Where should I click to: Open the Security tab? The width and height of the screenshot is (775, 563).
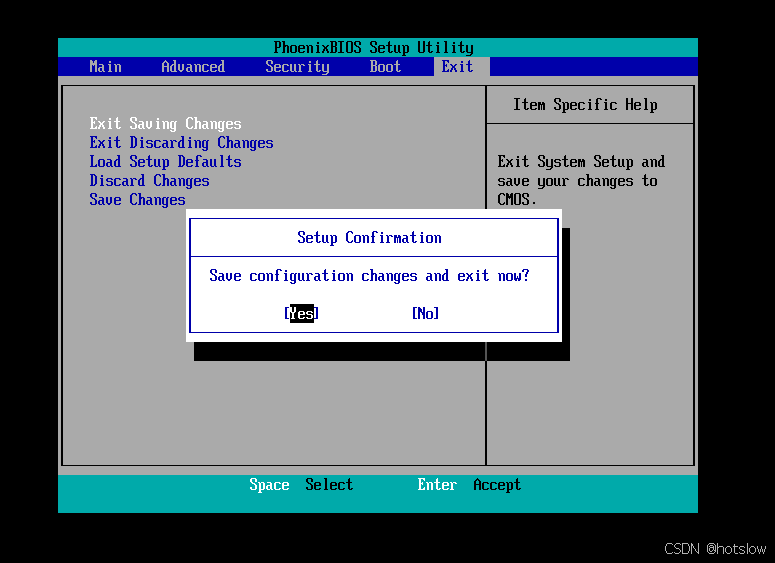[297, 67]
